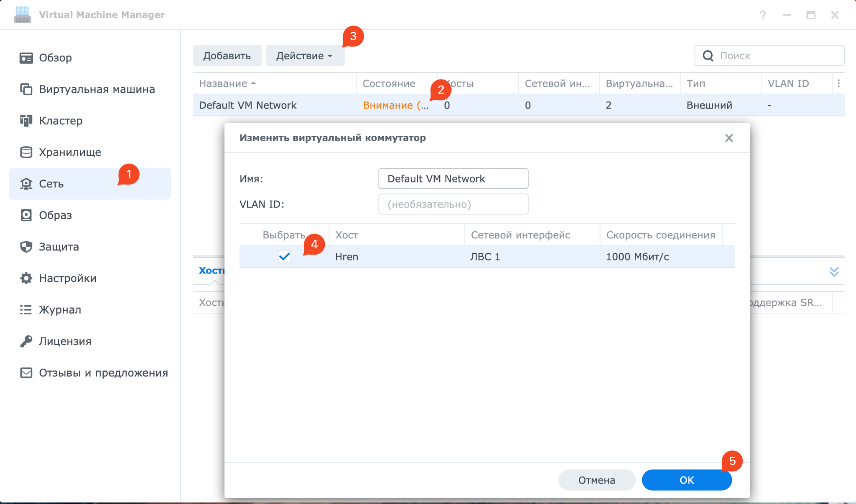Click the Добавить button
Screen dimensions: 856x504
[x=227, y=56]
